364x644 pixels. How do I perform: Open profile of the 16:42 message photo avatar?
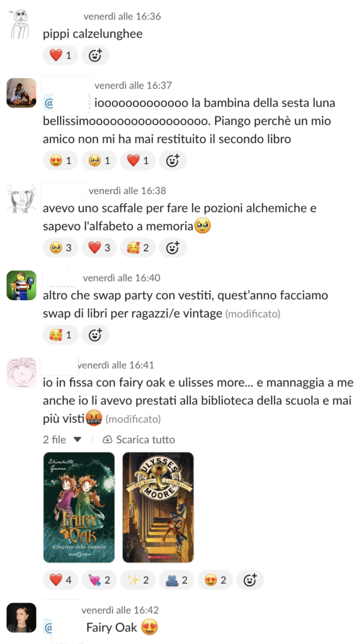21,618
